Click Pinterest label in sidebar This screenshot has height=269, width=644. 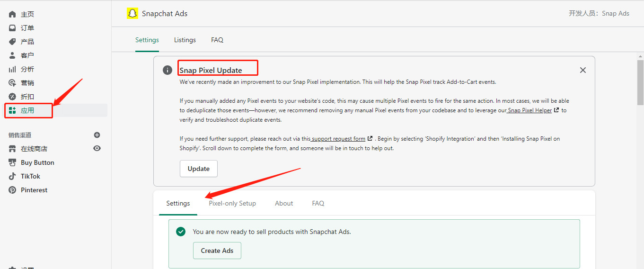(x=34, y=190)
